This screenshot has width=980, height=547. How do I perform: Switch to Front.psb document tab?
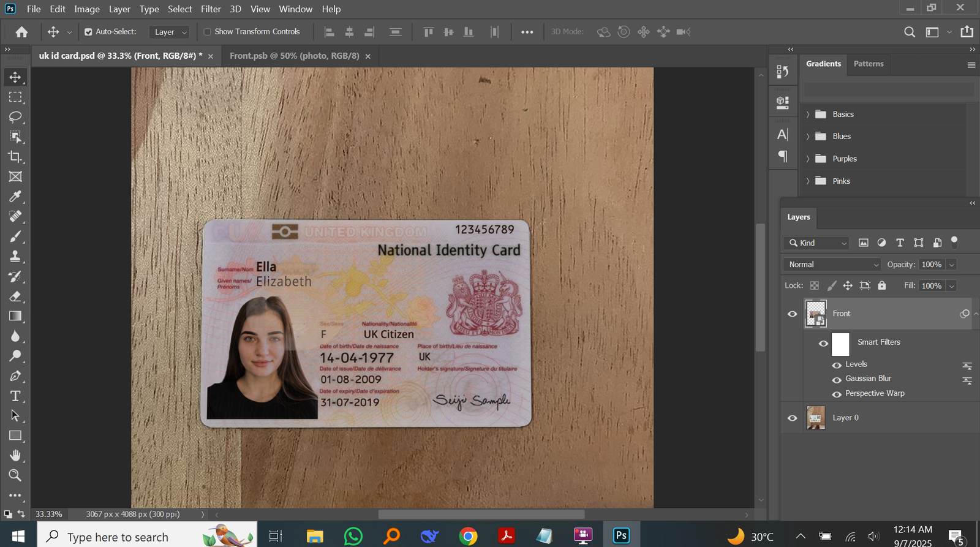[x=294, y=56]
